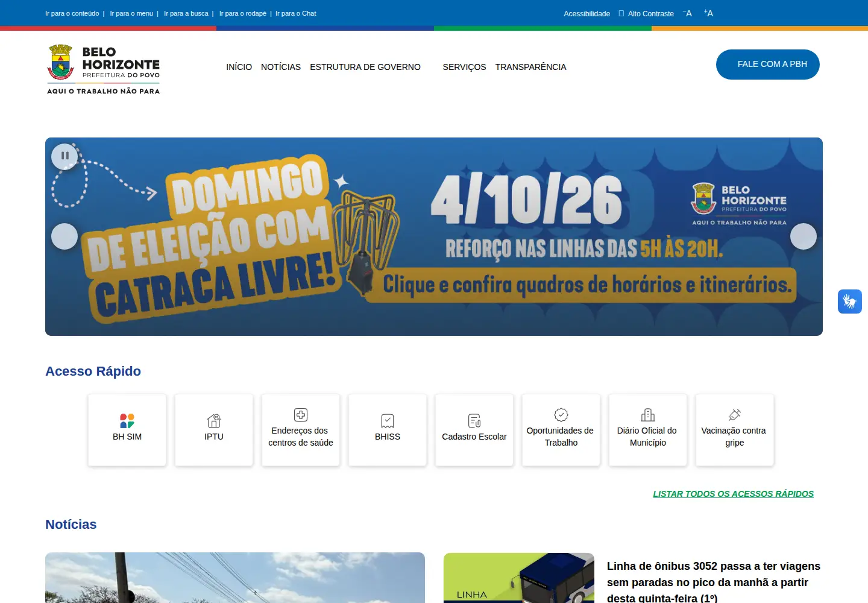The height and width of the screenshot is (603, 868).
Task: Click 'Ir para o menu' skip link
Action: (131, 13)
